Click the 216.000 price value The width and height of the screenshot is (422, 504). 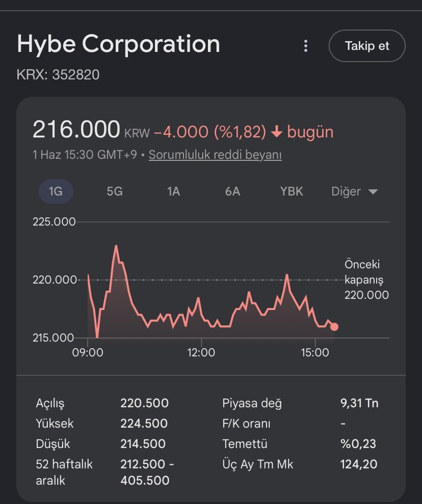[x=76, y=129]
